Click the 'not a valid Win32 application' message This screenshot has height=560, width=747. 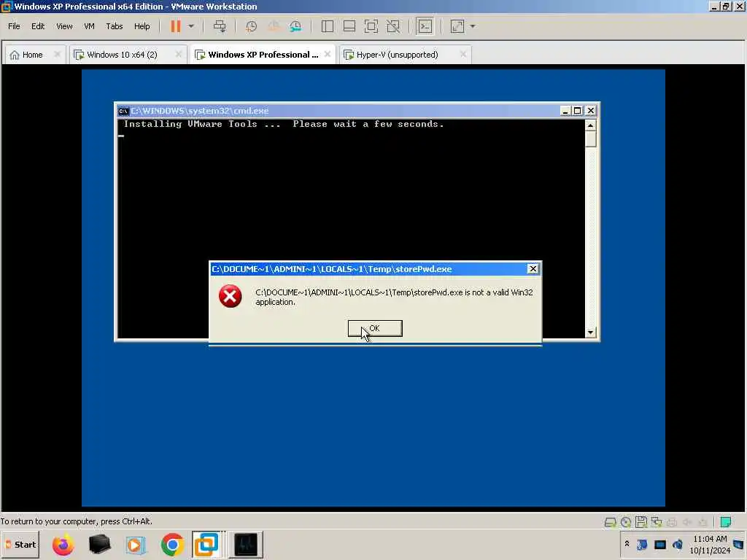[x=394, y=297]
